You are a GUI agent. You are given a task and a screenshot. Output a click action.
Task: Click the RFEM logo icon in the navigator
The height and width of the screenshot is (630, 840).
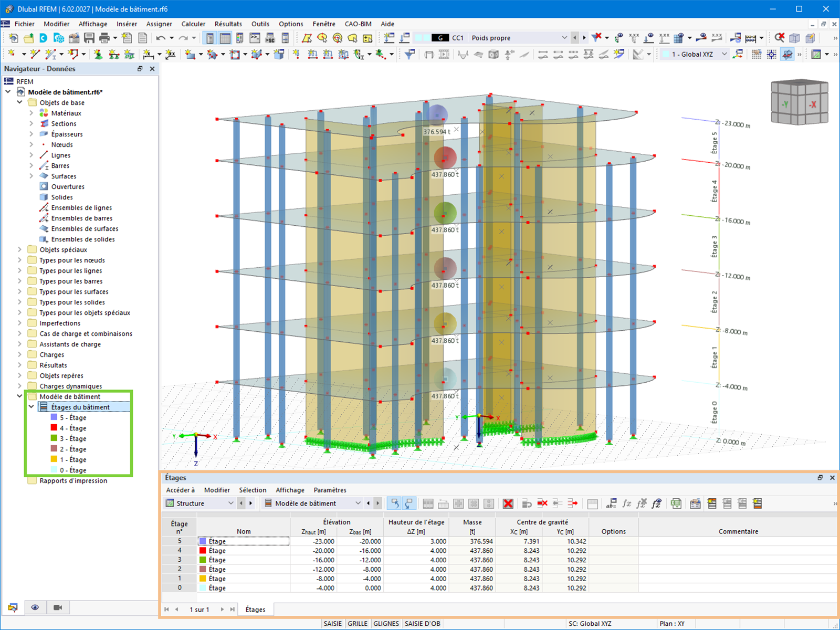pos(9,81)
